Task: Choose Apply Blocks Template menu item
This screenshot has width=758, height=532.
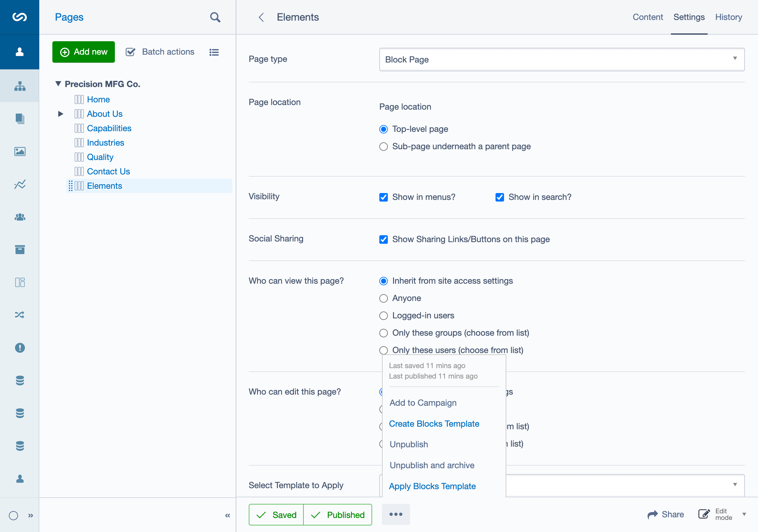Action: pyautogui.click(x=432, y=486)
